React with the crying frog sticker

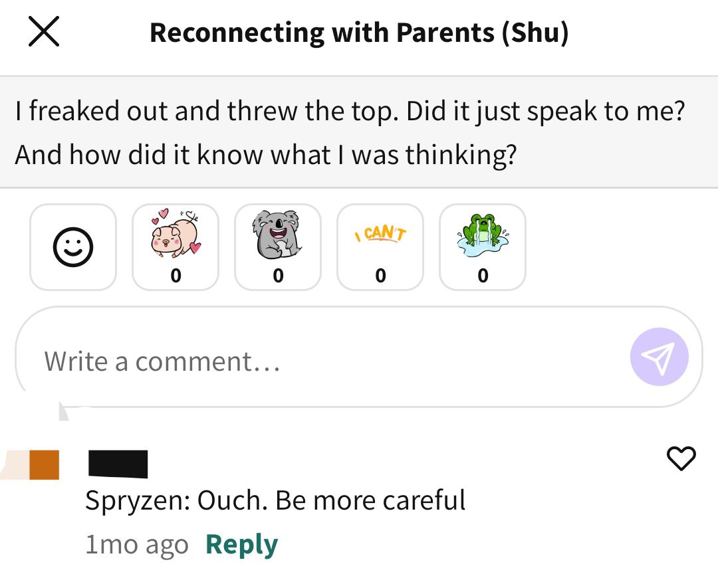(x=483, y=247)
